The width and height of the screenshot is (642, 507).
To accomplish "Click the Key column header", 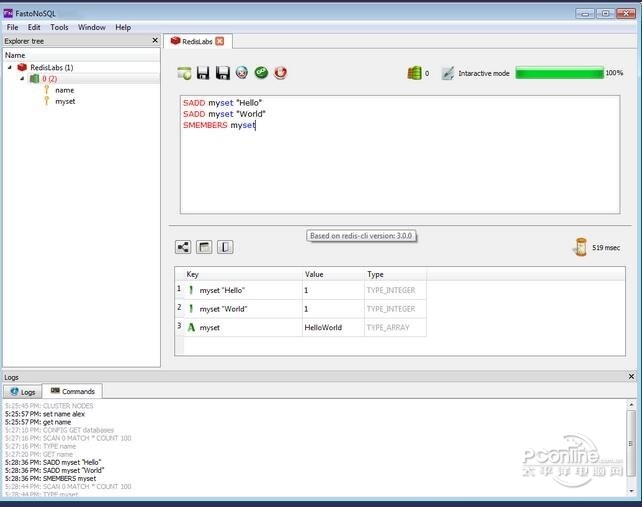I will [x=243, y=274].
